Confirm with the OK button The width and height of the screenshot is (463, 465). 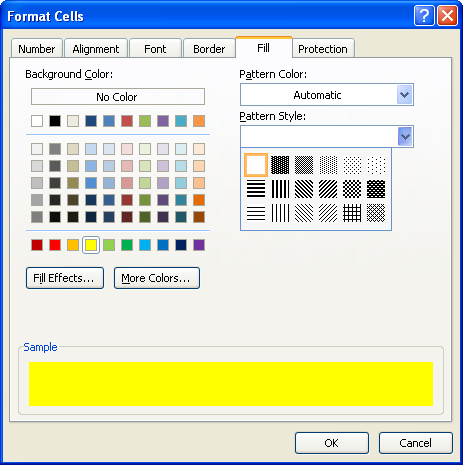pyautogui.click(x=332, y=443)
